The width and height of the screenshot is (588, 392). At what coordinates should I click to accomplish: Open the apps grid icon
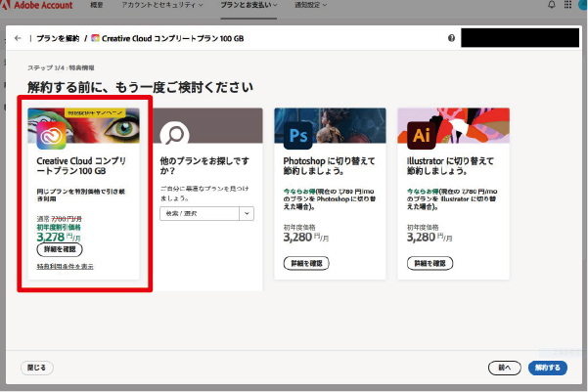567,5
